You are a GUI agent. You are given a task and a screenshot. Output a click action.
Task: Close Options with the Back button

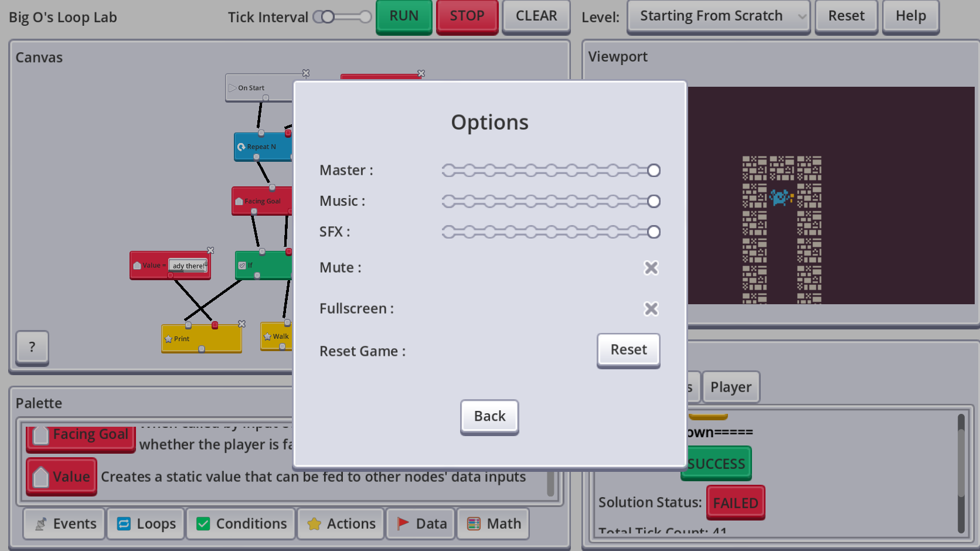coord(489,417)
